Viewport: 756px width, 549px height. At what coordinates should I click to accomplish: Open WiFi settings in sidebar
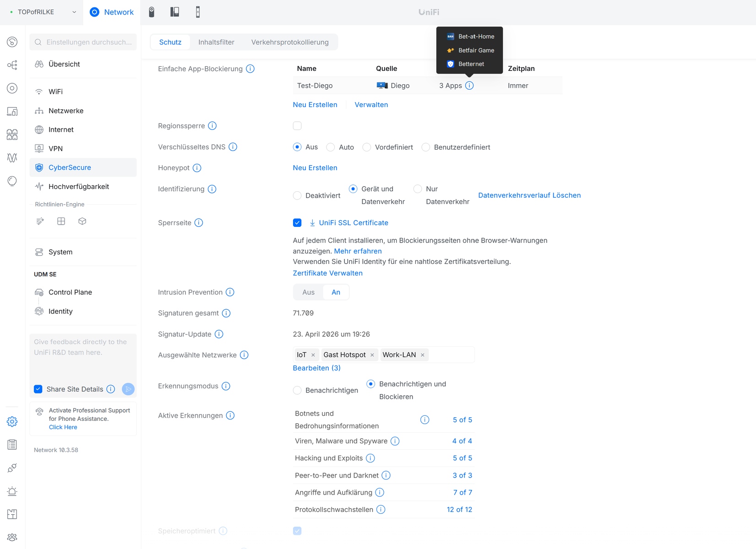[83, 91]
